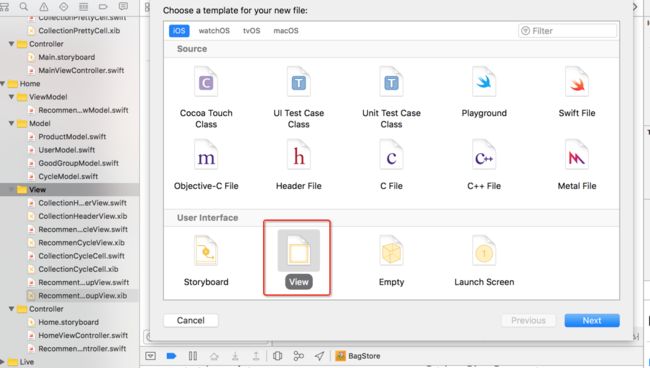650x368 pixels.
Task: Open RecommenCycleView.xib file
Action: pos(81,243)
